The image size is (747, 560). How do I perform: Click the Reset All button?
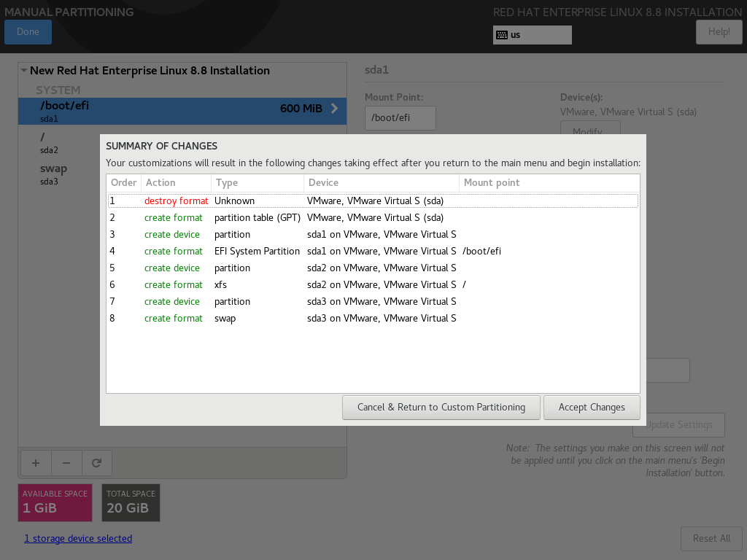pyautogui.click(x=711, y=539)
